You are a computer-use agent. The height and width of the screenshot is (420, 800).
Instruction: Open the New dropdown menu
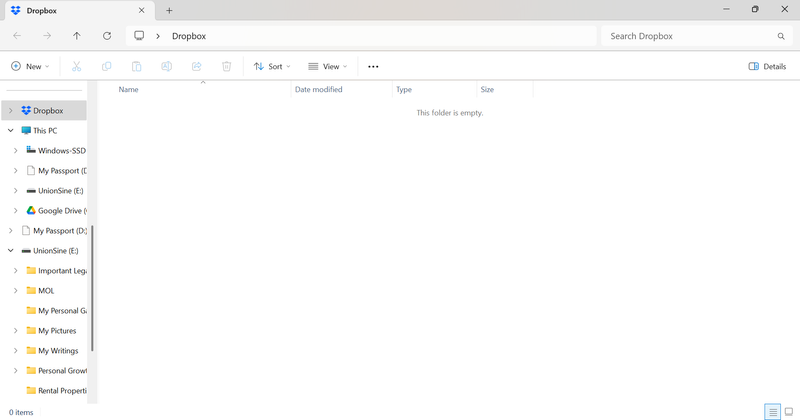[x=30, y=66]
